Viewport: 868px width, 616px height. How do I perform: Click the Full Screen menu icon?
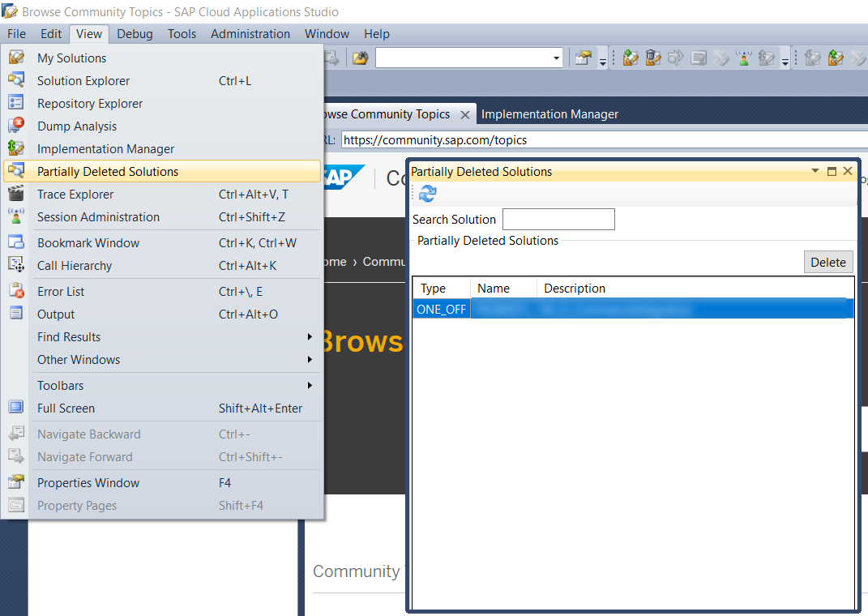tap(16, 408)
